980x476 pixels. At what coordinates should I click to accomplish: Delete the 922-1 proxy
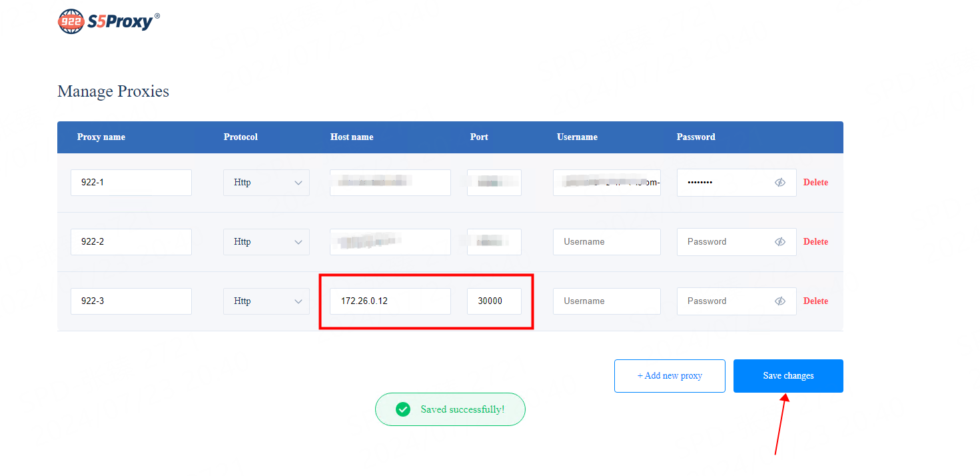tap(815, 183)
